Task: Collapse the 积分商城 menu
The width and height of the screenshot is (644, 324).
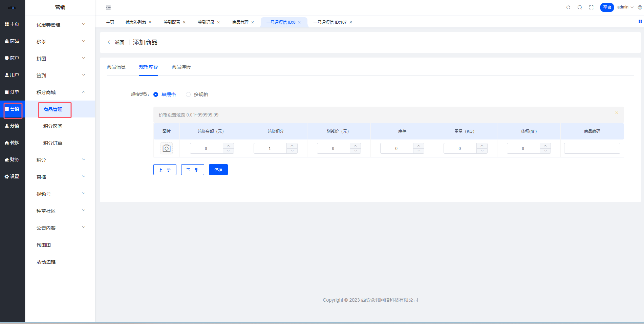Action: [x=60, y=92]
